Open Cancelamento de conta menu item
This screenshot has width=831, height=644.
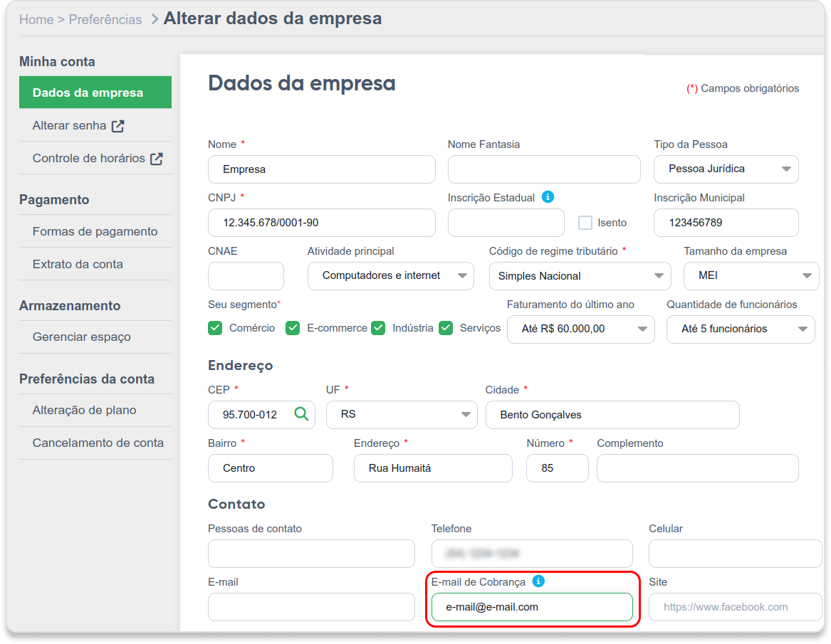(95, 443)
